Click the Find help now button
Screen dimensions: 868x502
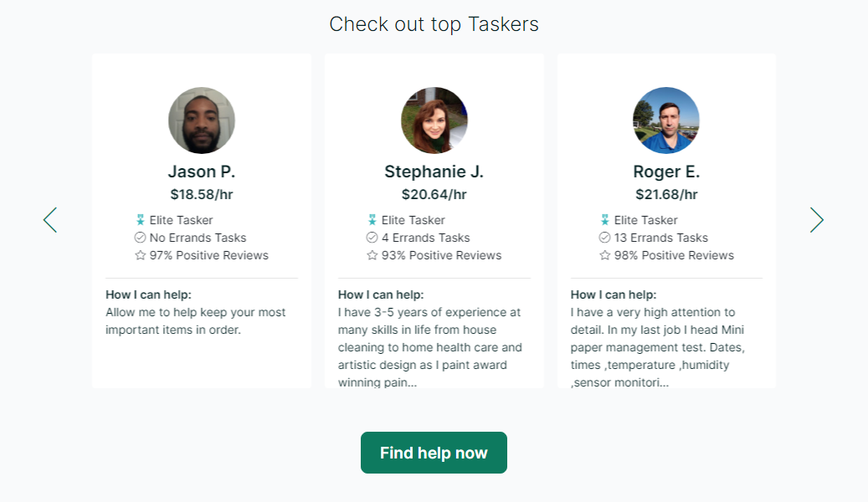[x=434, y=452]
